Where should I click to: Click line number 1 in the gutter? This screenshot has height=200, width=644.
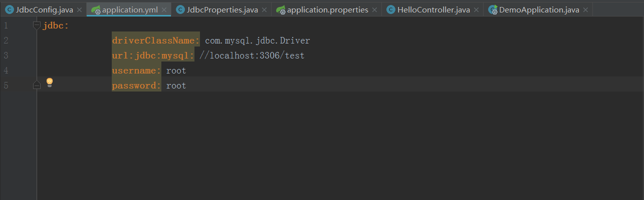(x=5, y=25)
